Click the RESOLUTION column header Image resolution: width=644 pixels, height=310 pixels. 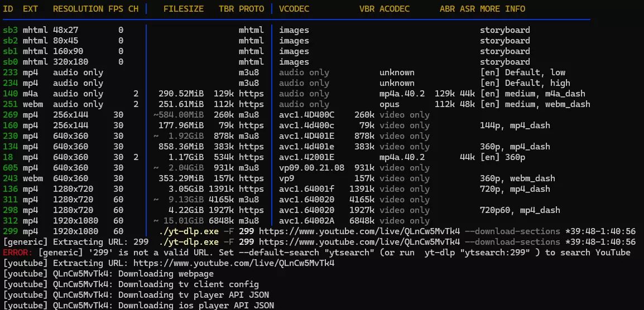(78, 8)
